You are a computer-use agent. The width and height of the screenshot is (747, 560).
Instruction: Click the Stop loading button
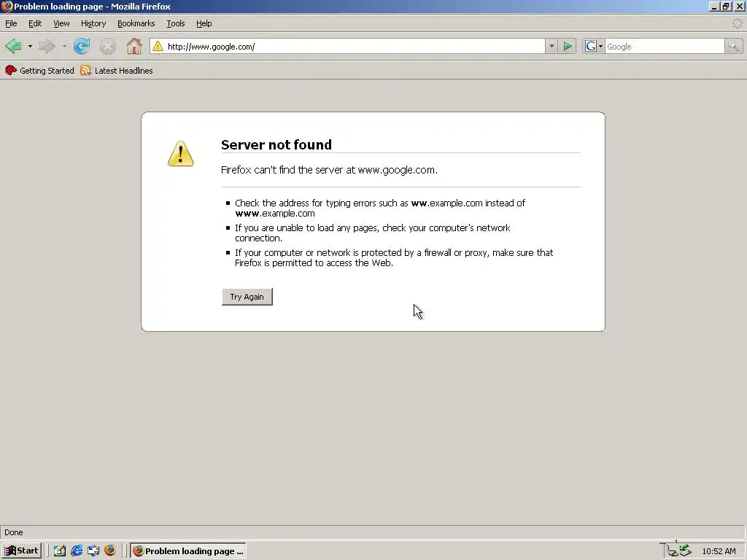[108, 46]
